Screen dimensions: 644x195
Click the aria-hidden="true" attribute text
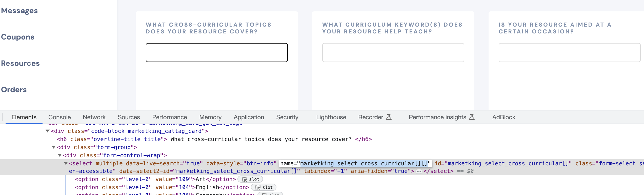click(381, 171)
